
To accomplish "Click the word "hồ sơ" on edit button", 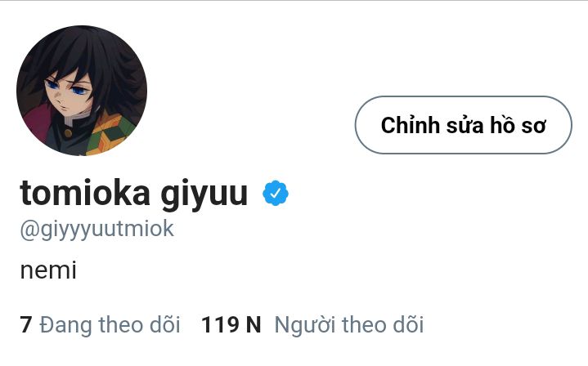I will 518,125.
